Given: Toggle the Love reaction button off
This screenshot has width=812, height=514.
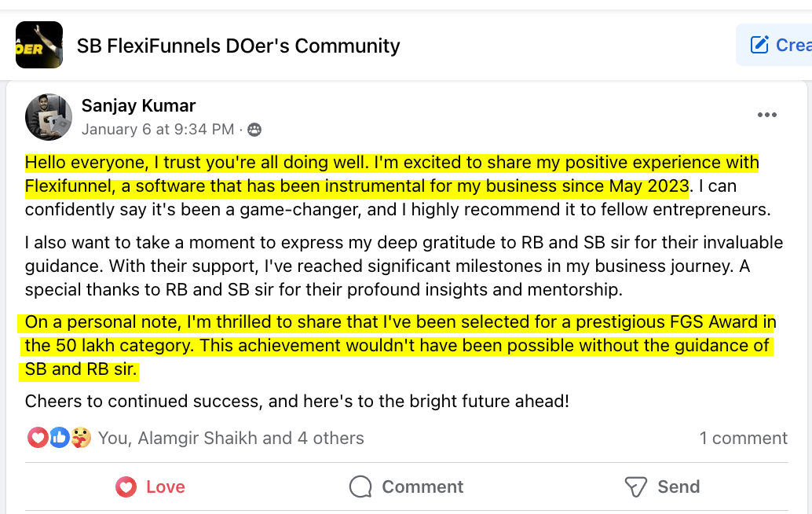Looking at the screenshot, I should [150, 486].
